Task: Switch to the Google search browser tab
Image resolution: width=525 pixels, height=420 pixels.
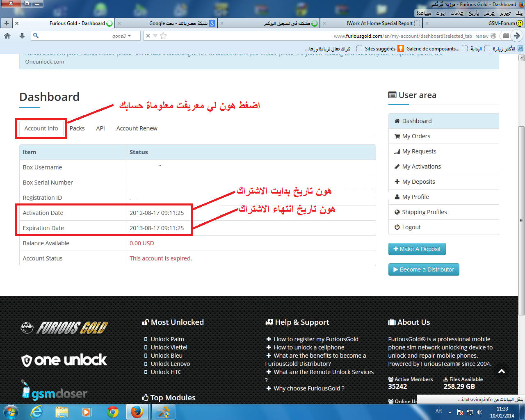Action: tap(166, 23)
